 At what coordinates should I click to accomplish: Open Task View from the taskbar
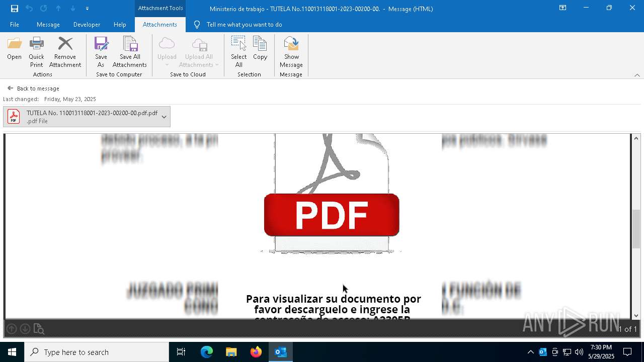181,352
